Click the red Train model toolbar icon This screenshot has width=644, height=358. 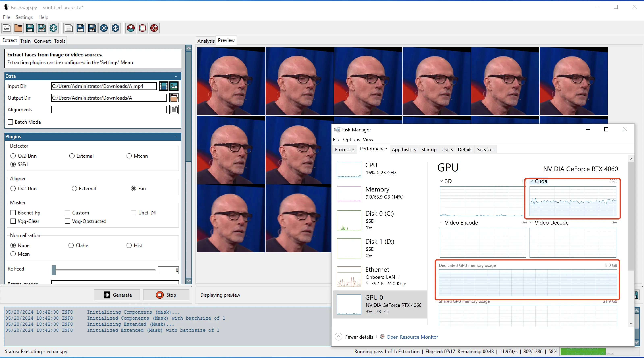pos(142,28)
